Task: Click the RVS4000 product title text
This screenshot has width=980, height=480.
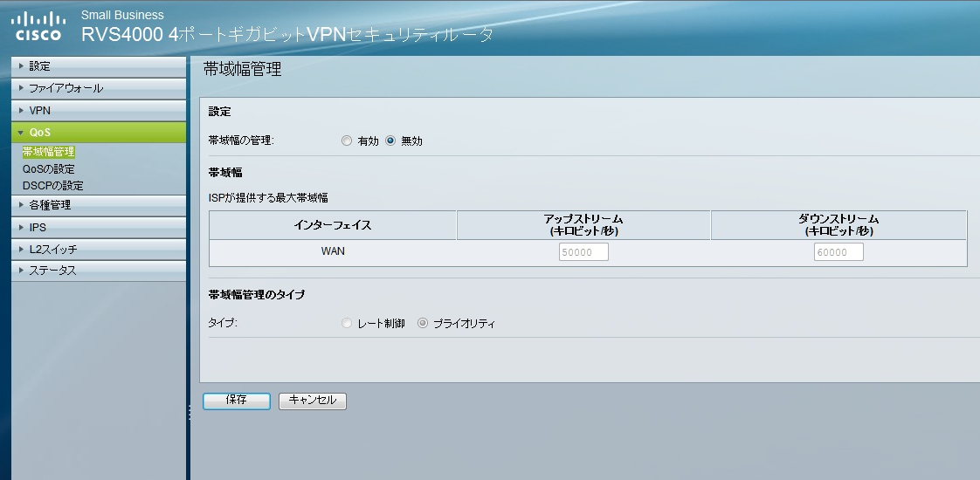Action: click(286, 34)
